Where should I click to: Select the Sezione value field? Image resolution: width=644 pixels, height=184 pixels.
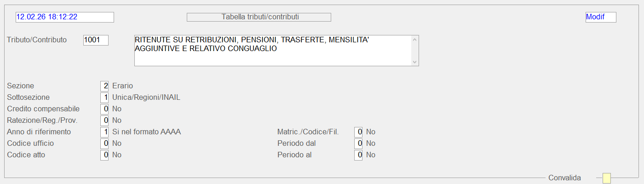tap(104, 86)
